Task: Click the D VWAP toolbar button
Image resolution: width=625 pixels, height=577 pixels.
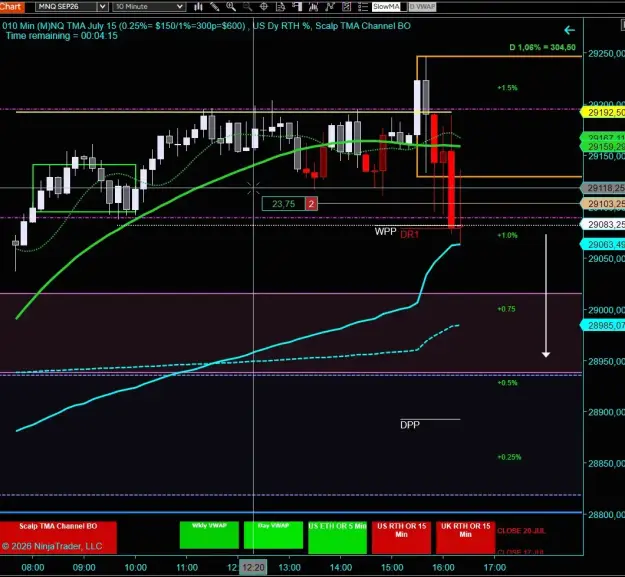Action: pyautogui.click(x=423, y=6)
